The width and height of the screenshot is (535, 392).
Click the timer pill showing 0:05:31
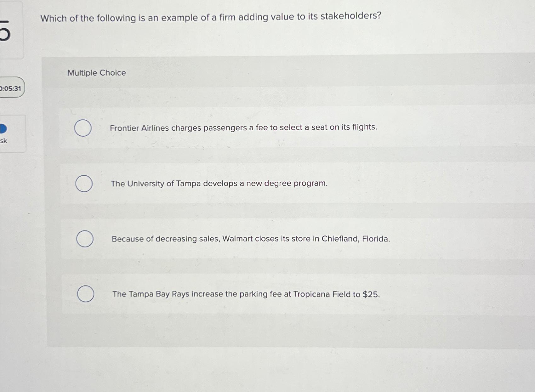pos(11,87)
